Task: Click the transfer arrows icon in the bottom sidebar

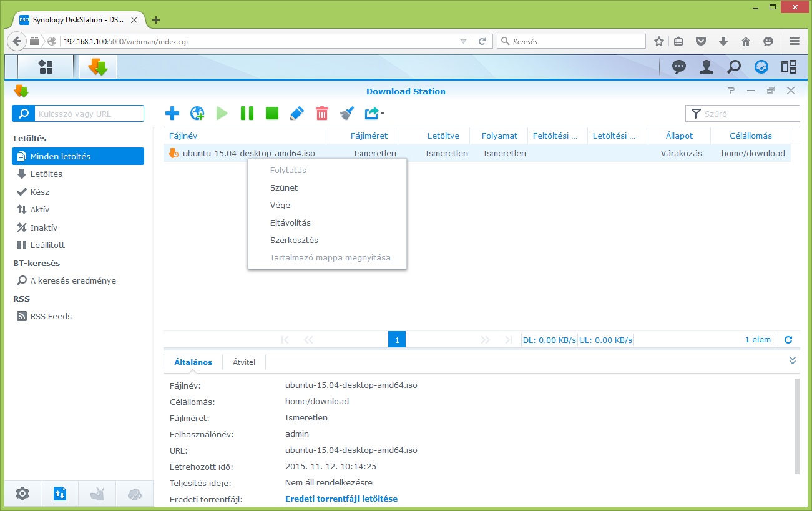Action: coord(59,494)
